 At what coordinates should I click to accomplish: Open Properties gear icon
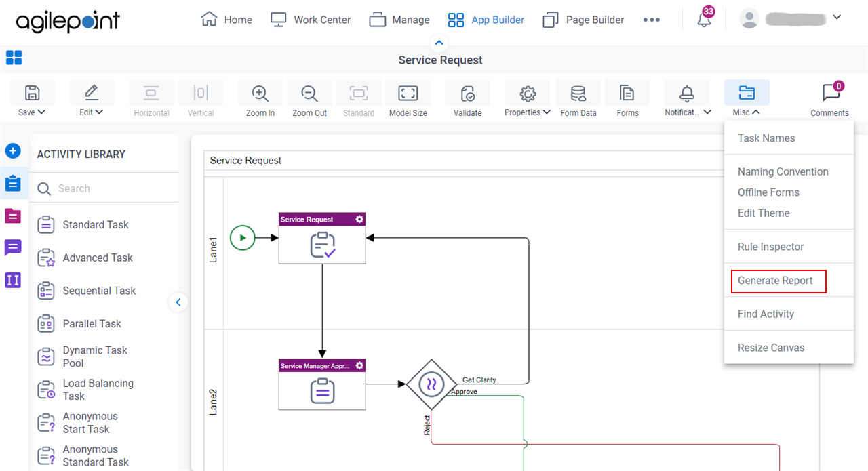tap(528, 93)
